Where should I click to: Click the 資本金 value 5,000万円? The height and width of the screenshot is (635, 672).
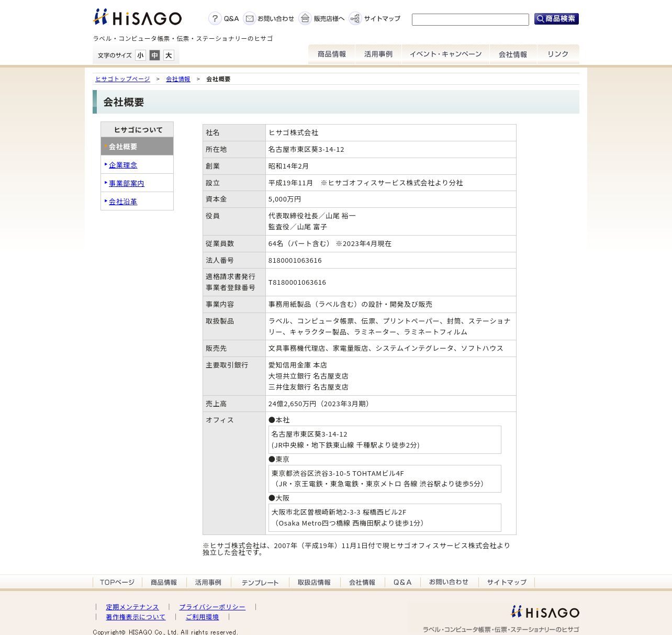[x=285, y=199]
